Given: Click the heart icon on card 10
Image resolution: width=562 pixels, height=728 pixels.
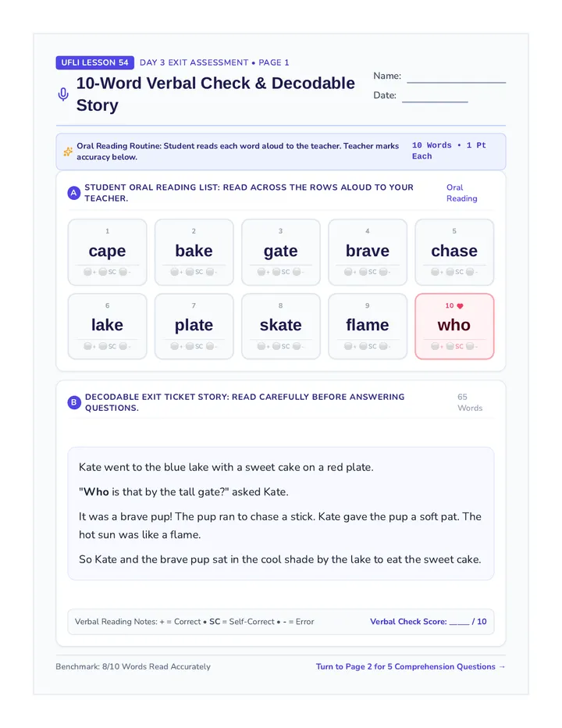Looking at the screenshot, I should 460,306.
